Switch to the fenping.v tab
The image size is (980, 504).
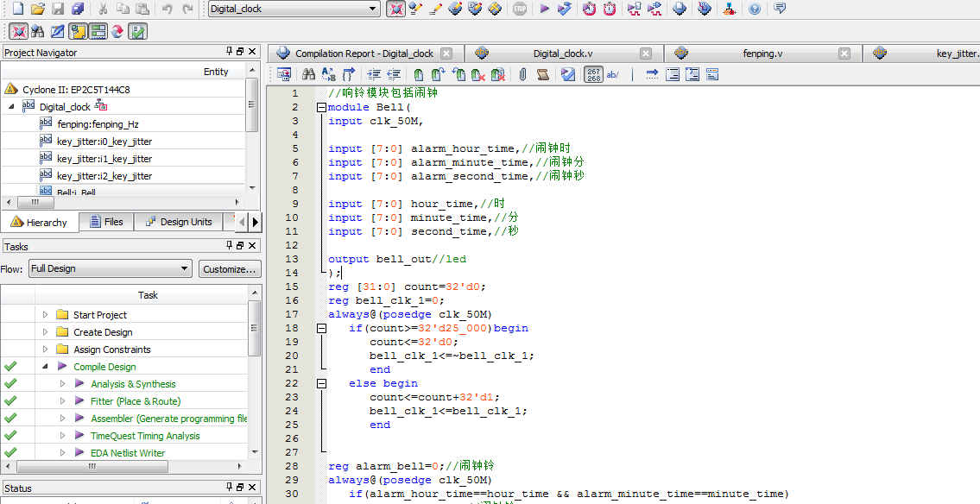[x=762, y=54]
